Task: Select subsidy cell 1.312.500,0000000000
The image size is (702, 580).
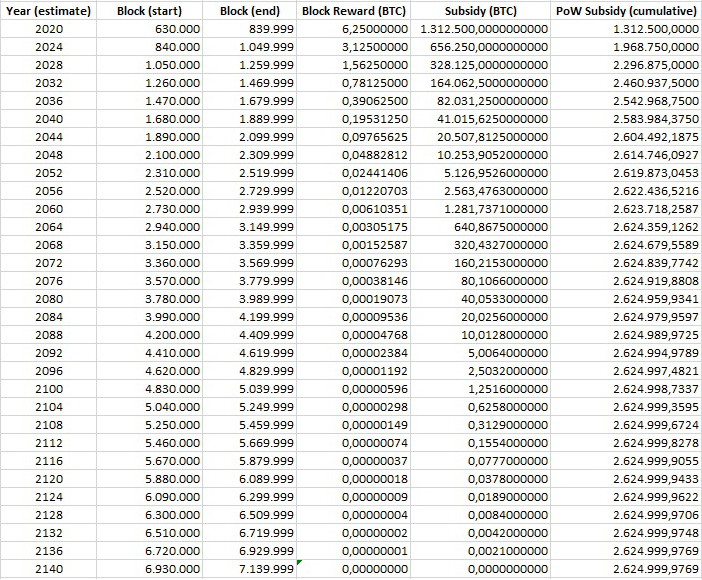Action: coord(481,29)
